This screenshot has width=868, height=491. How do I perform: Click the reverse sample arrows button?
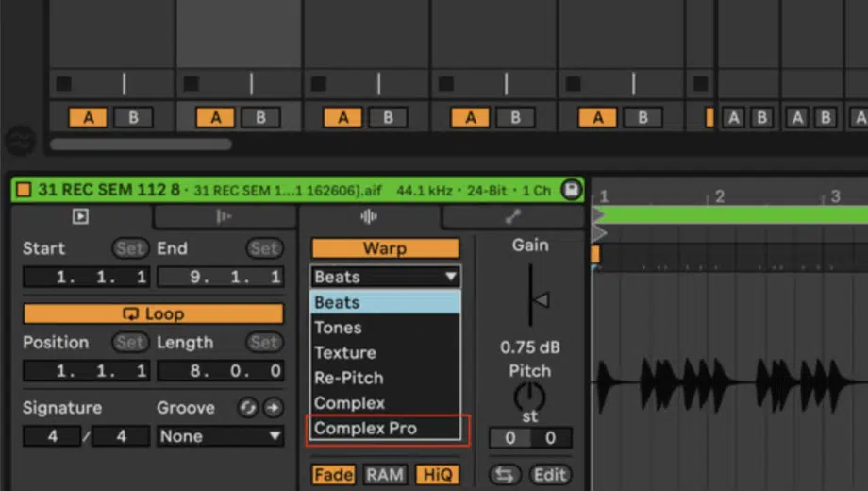[x=505, y=475]
